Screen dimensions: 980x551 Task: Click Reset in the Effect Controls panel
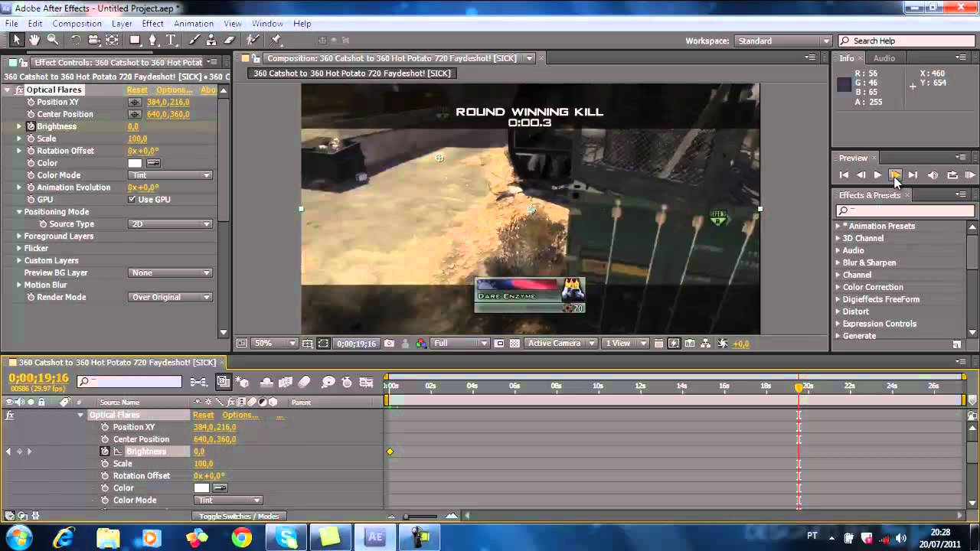point(137,90)
